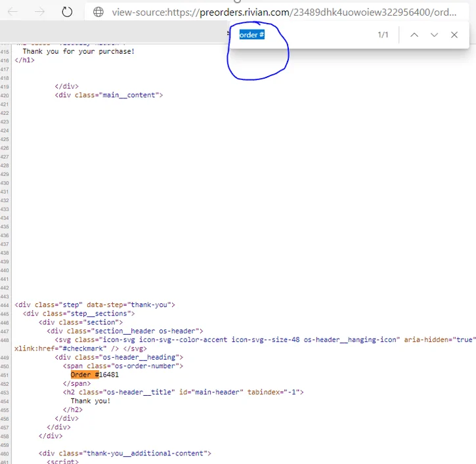Click the xlink:href="#checkmark" line

click(81, 348)
